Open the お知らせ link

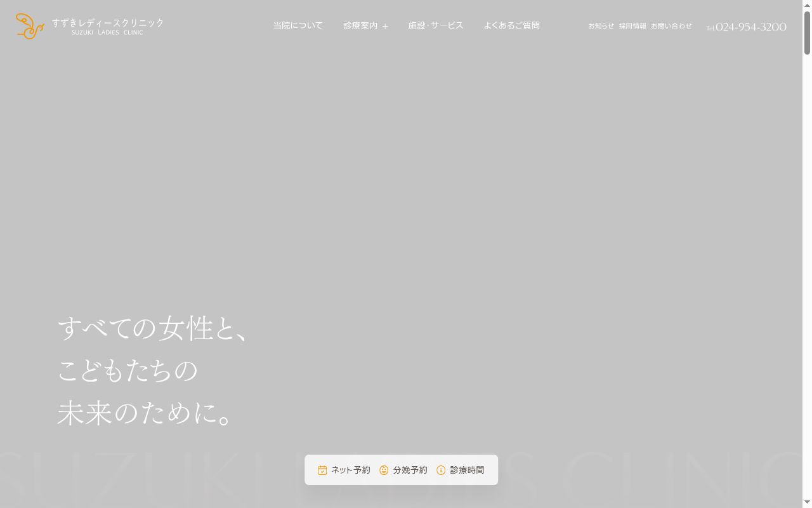pos(601,26)
